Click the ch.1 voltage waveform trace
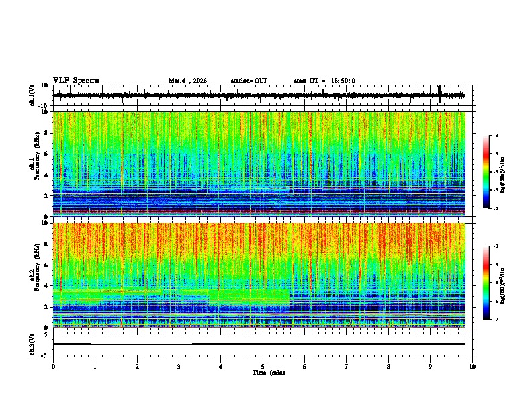This screenshot has width=532, height=411. [x=259, y=95]
